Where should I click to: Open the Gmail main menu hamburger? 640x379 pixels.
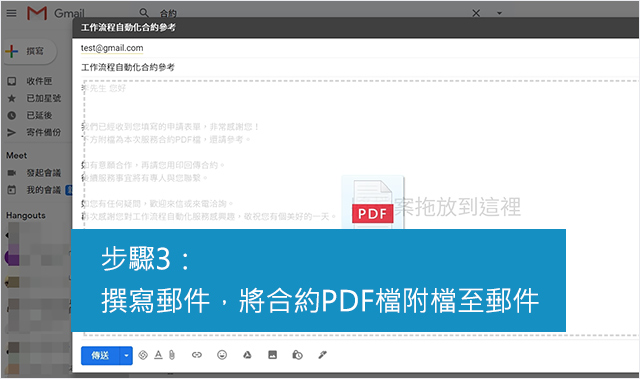[x=11, y=13]
